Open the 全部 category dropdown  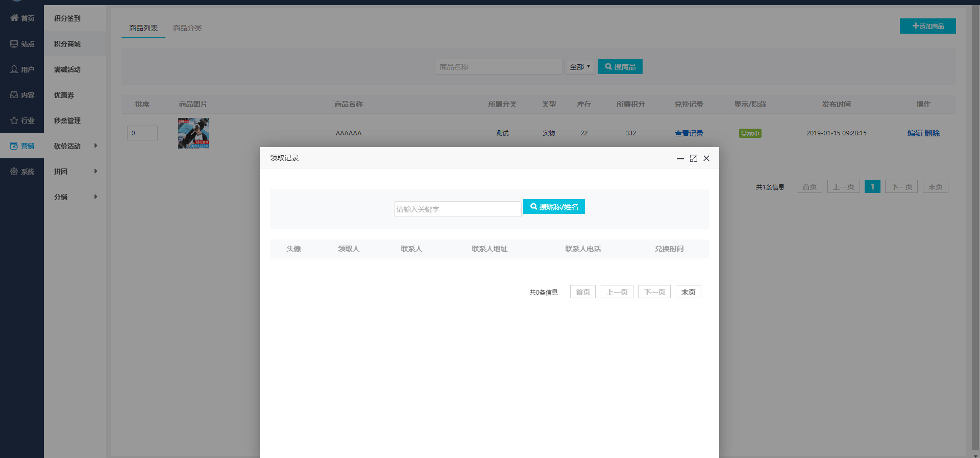580,67
